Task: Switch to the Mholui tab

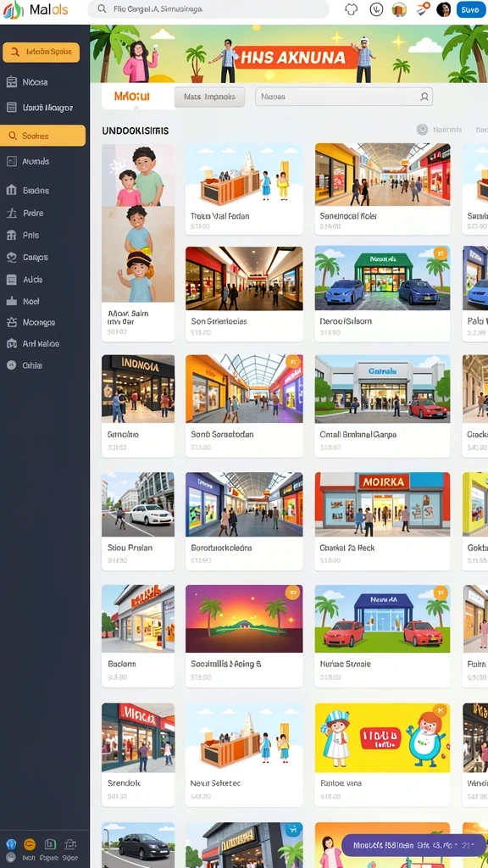Action: pyautogui.click(x=132, y=97)
